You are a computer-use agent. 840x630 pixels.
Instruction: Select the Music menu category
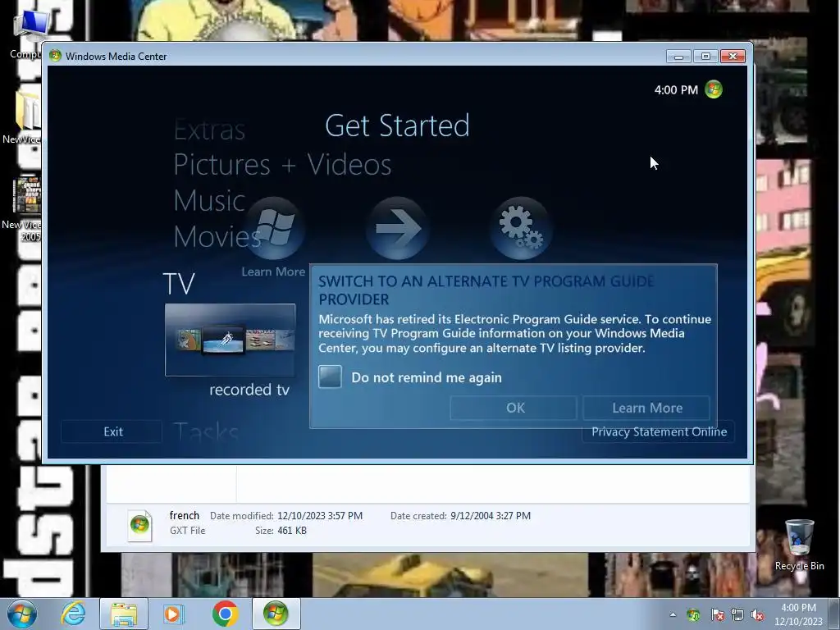[209, 200]
